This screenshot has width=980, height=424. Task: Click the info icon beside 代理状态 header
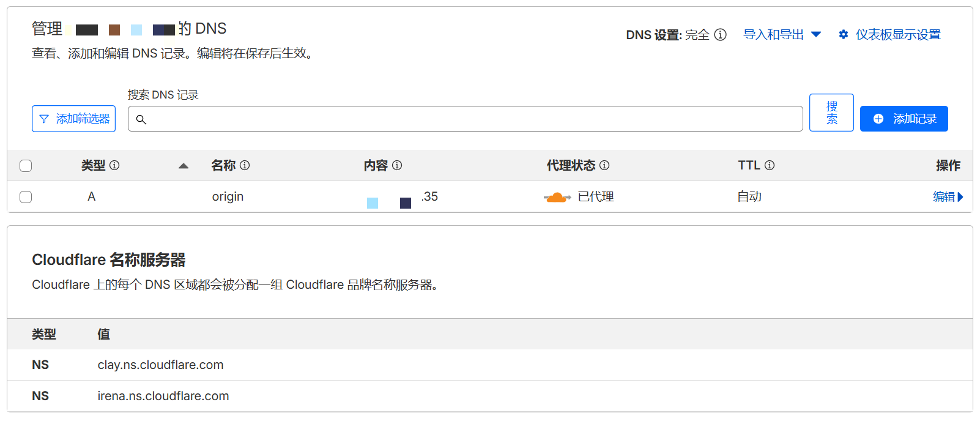[604, 165]
